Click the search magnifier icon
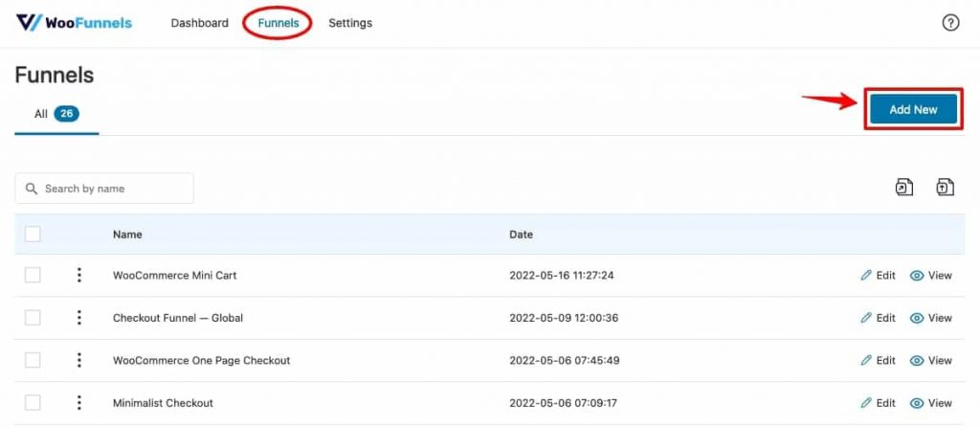Screen dimensions: 980x428 (32, 189)
